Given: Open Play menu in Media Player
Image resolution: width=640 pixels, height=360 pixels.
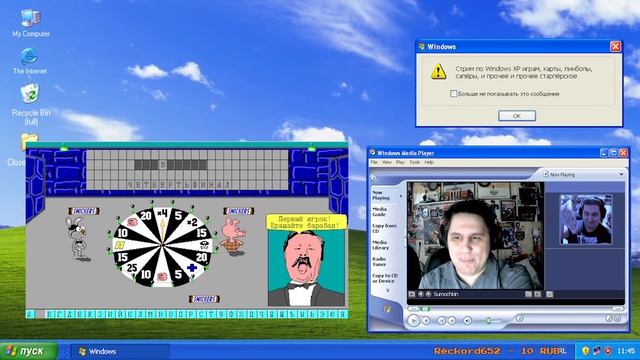Looking at the screenshot, I should pos(400,162).
